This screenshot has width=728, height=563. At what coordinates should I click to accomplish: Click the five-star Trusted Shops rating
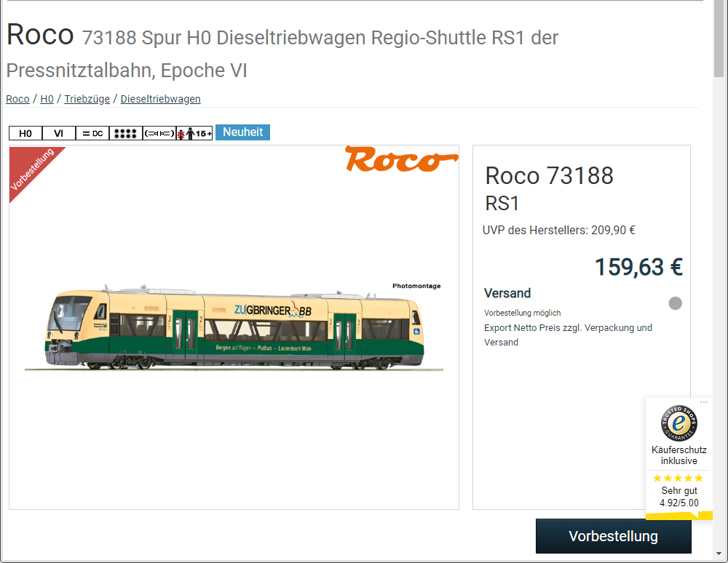coord(678,478)
